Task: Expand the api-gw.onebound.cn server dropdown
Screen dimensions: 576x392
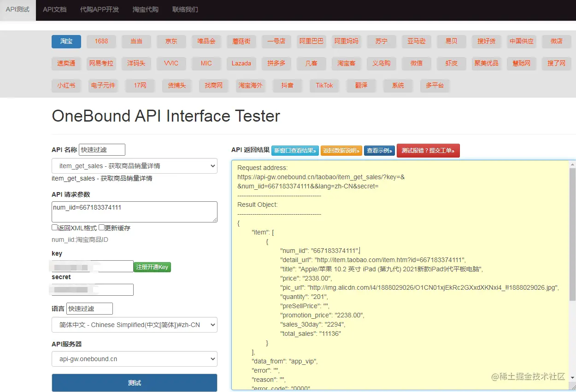Action: (x=135, y=359)
